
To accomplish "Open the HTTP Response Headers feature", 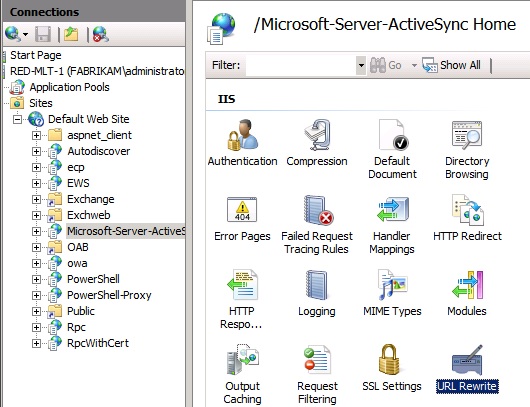I will pyautogui.click(x=241, y=299).
